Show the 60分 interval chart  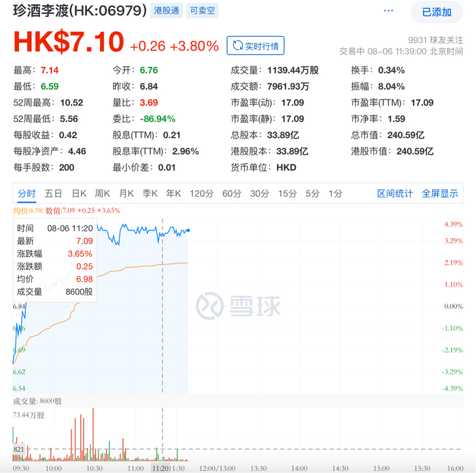[x=232, y=193]
